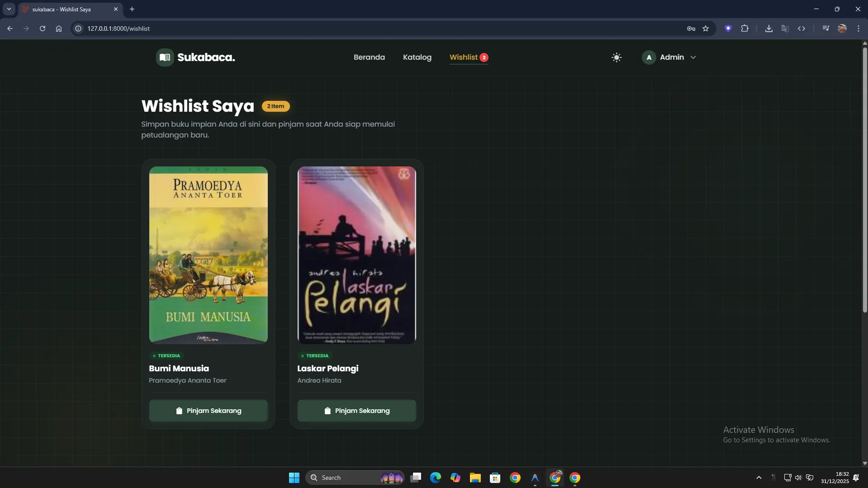Open the Bumi Manusia book cover
The image size is (868, 488).
pyautogui.click(x=208, y=255)
